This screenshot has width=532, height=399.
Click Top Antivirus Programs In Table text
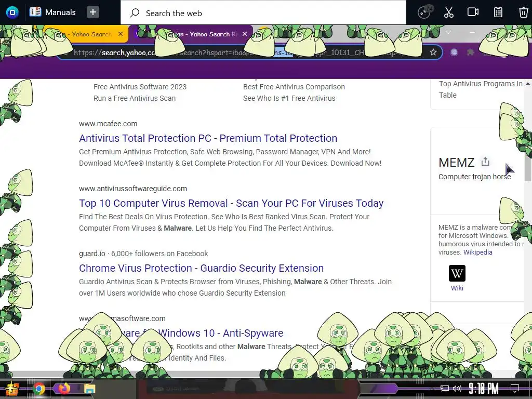481,89
